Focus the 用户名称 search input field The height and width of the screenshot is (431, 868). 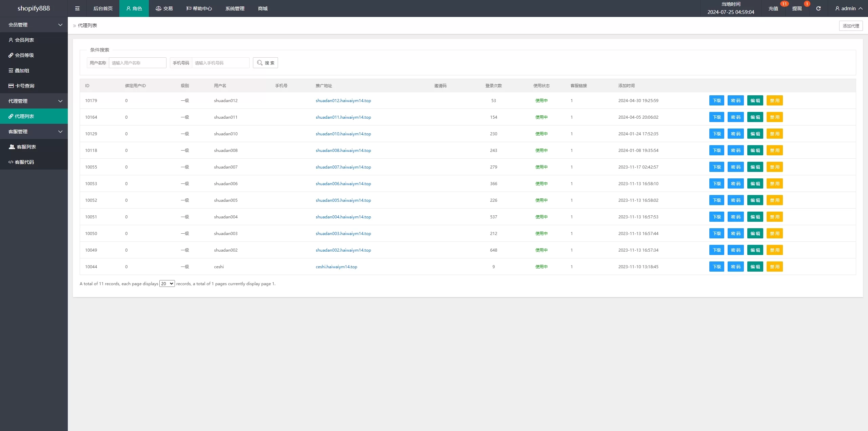point(137,63)
